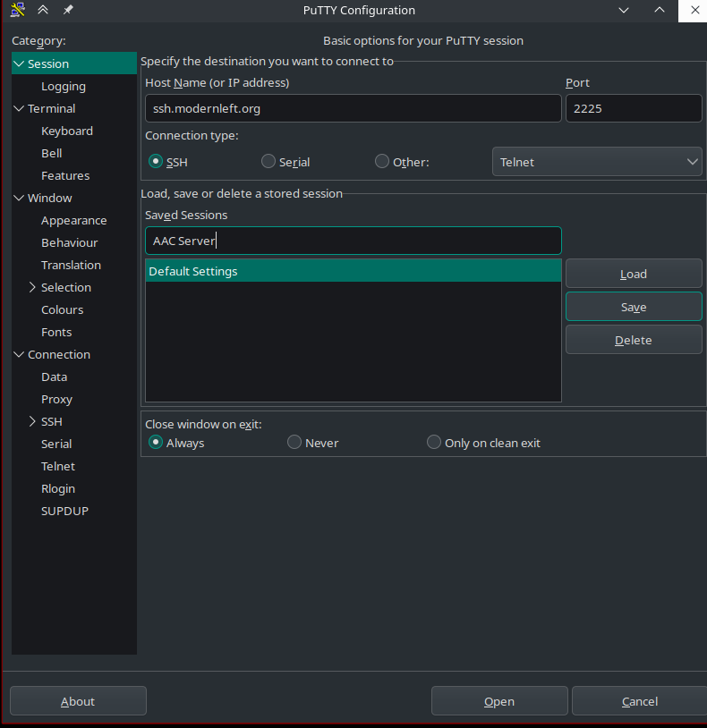707x728 pixels.
Task: Select the Terminal category label
Action: point(52,108)
